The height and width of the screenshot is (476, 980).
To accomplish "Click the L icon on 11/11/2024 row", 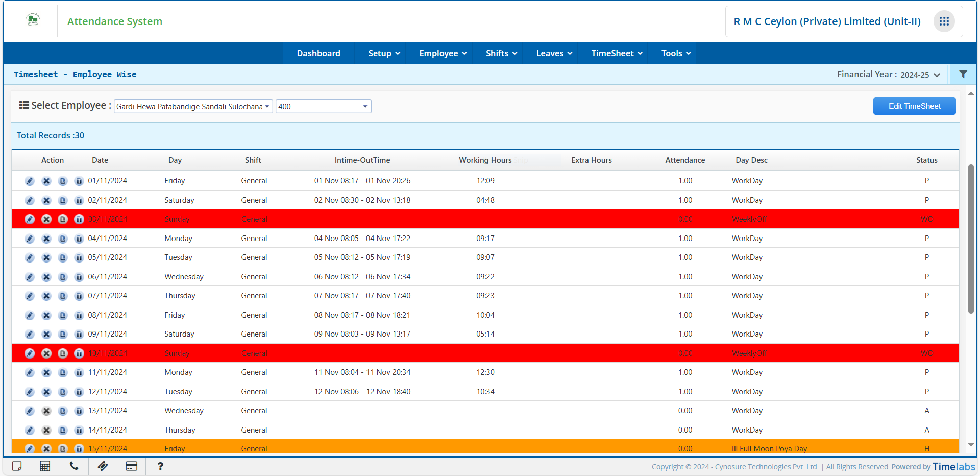I will click(x=63, y=373).
